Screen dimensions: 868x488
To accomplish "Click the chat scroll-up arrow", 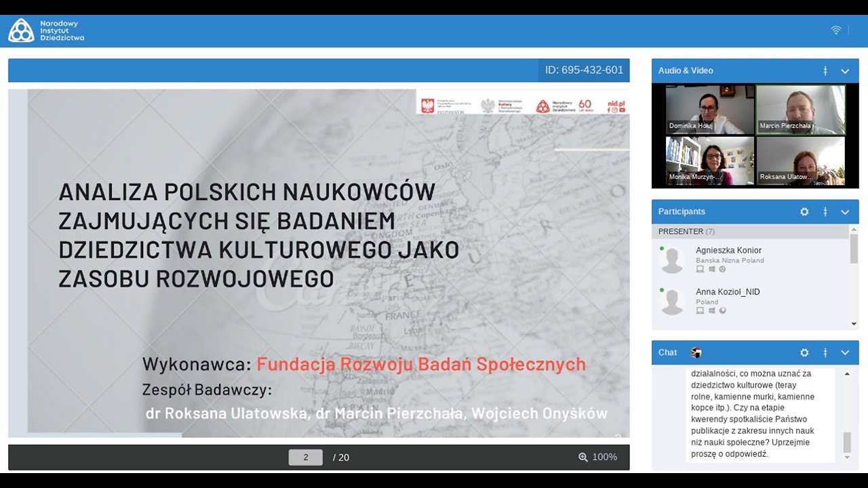I will [x=847, y=374].
